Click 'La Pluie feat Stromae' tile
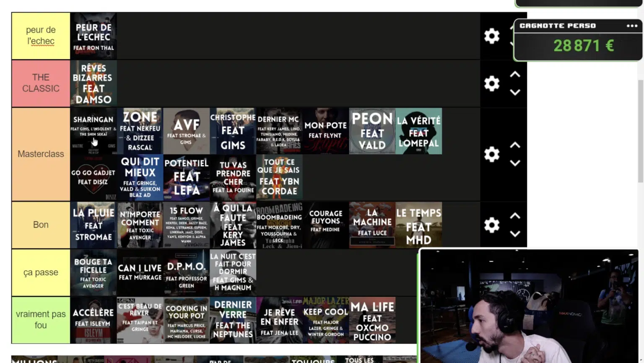Viewport: 644px width, 363px height. pos(93,225)
